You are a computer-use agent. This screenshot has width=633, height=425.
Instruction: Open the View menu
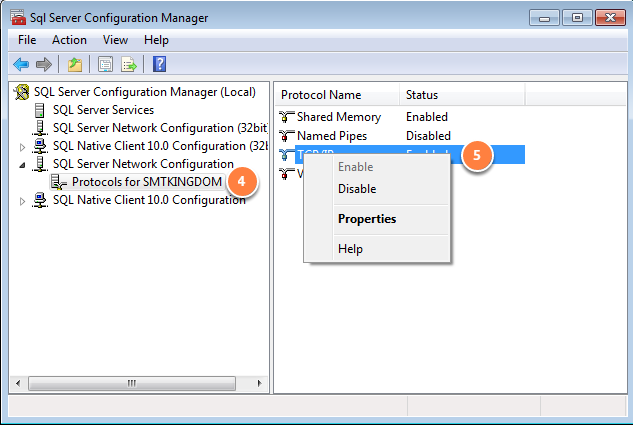pos(115,40)
